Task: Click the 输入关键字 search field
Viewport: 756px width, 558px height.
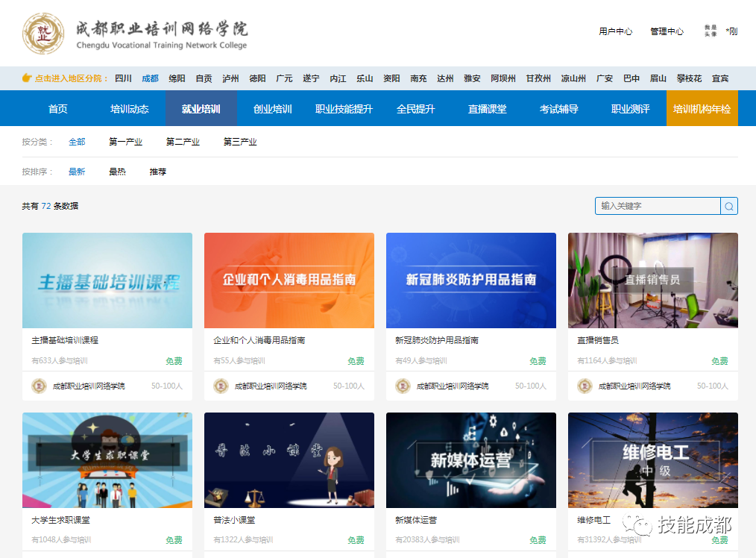Action: tap(658, 206)
